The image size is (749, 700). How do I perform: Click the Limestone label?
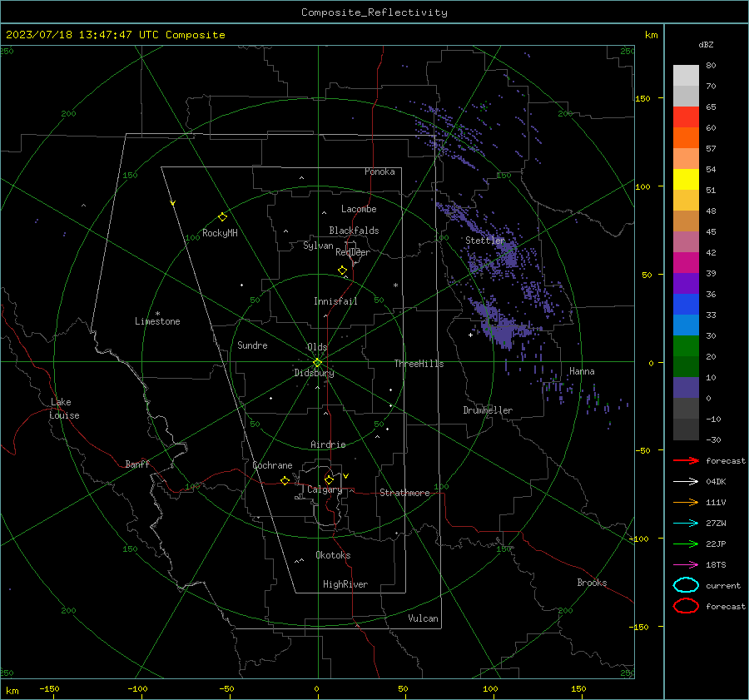(x=157, y=321)
